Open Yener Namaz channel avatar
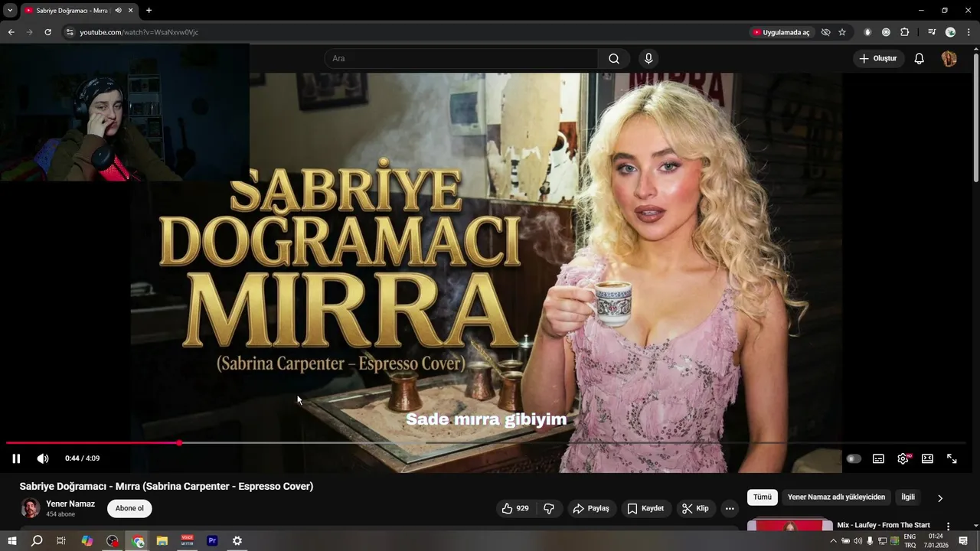 (30, 508)
